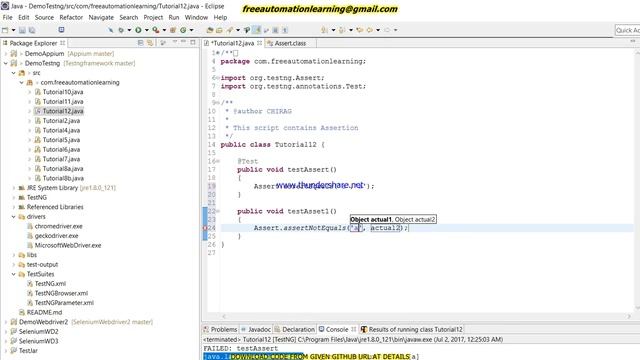Screen dimensions: 640x360
Task: Expand the DemoWebdriver2 project node
Action: [x=6, y=322]
